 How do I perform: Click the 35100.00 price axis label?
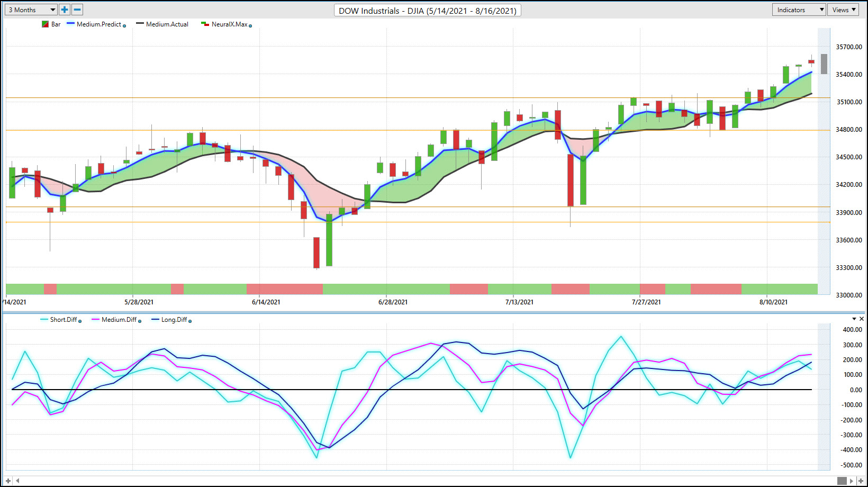pos(849,102)
